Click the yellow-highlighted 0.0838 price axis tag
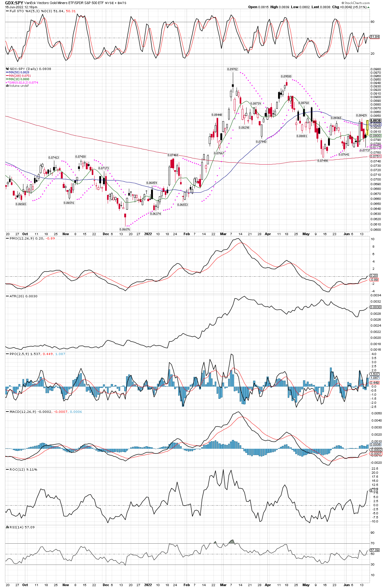 [375, 121]
